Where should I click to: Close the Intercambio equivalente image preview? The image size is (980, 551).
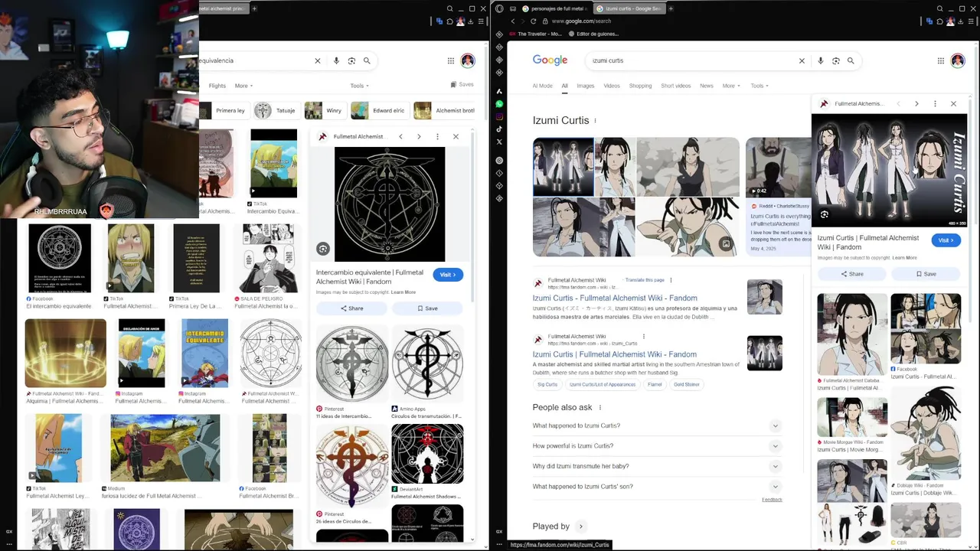pyautogui.click(x=456, y=136)
